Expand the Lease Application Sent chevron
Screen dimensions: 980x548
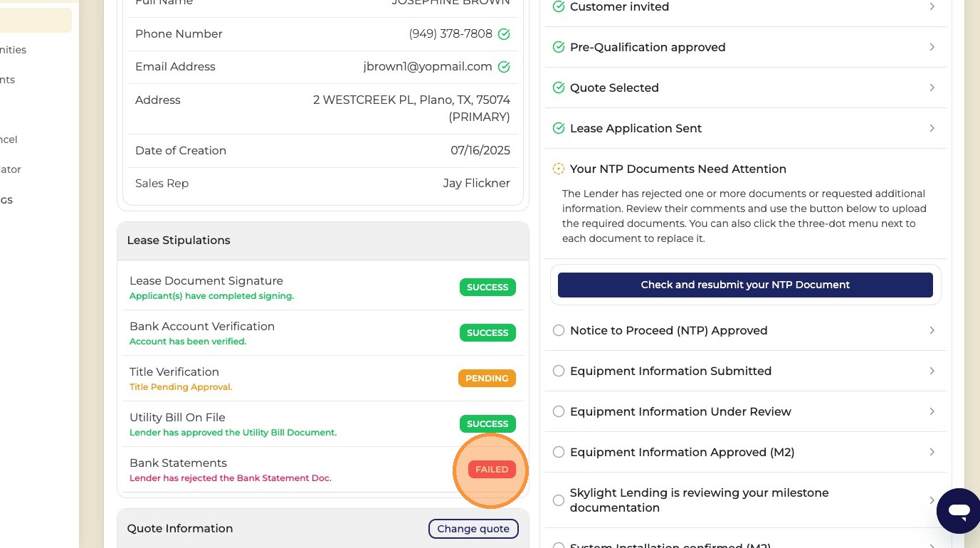(932, 128)
